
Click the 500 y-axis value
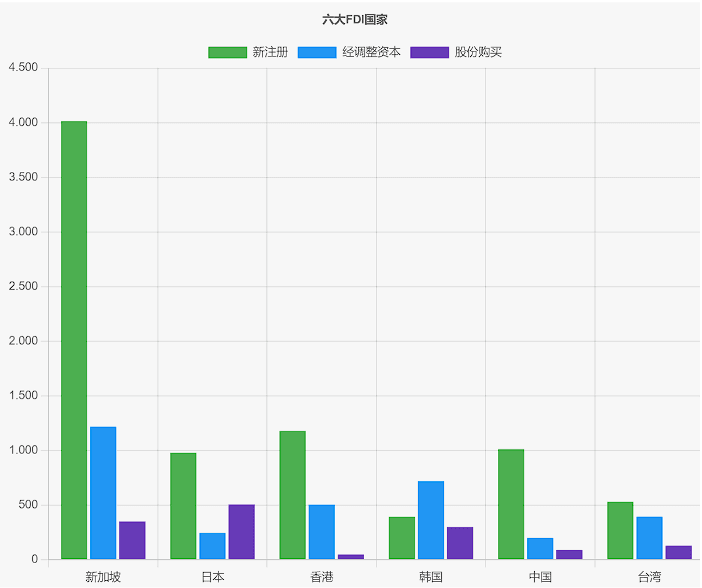28,505
